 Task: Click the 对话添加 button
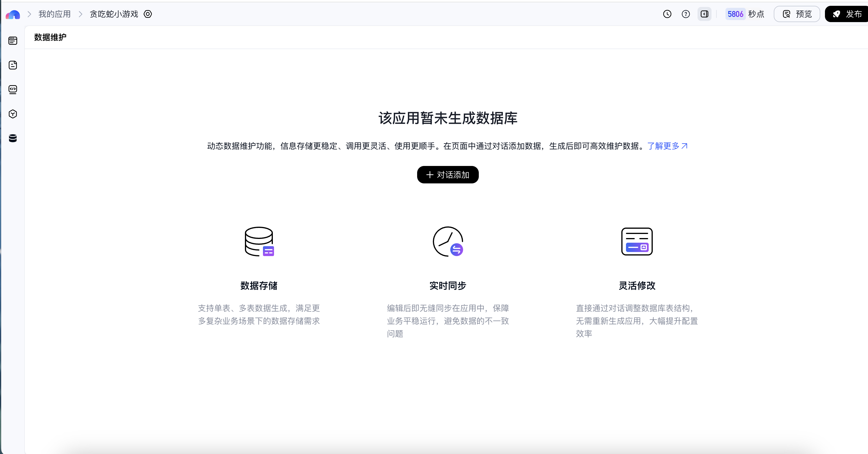448,175
